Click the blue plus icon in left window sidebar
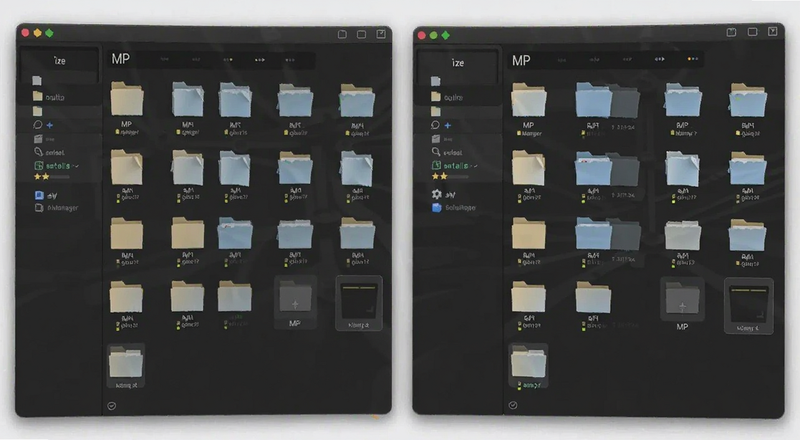Viewport: 800px width, 440px height. pyautogui.click(x=49, y=125)
